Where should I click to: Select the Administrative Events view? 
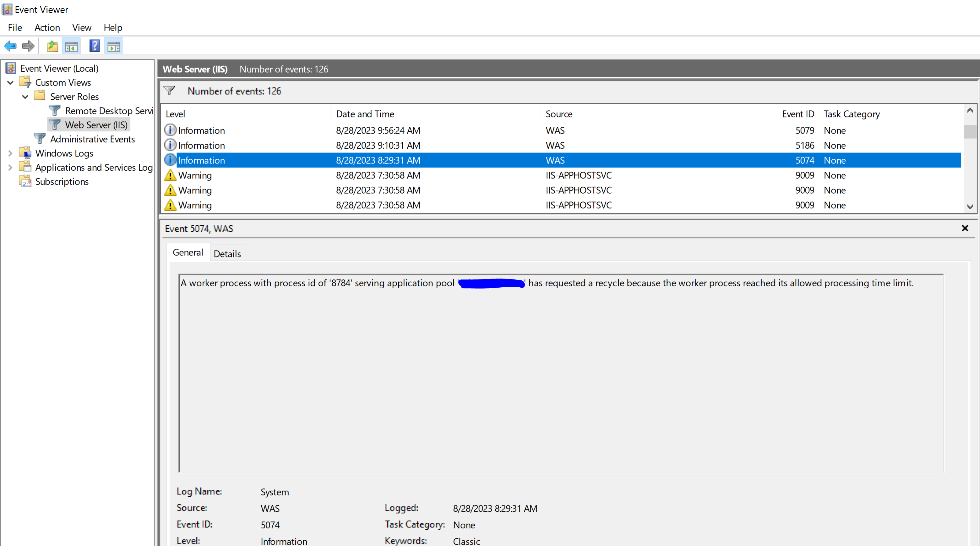coord(92,139)
